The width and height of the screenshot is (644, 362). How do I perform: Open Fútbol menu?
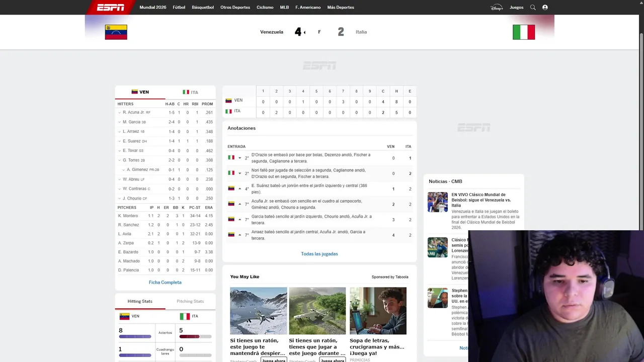click(x=179, y=8)
